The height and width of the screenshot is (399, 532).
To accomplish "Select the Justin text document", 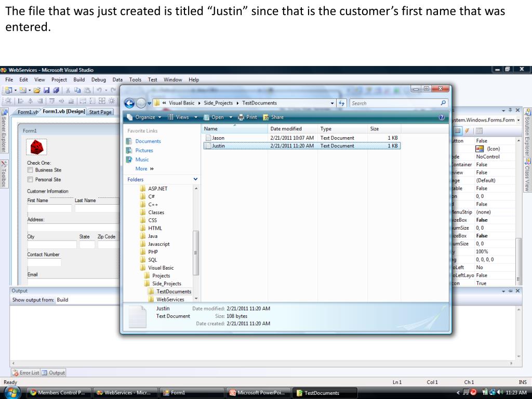I will pyautogui.click(x=302, y=145).
